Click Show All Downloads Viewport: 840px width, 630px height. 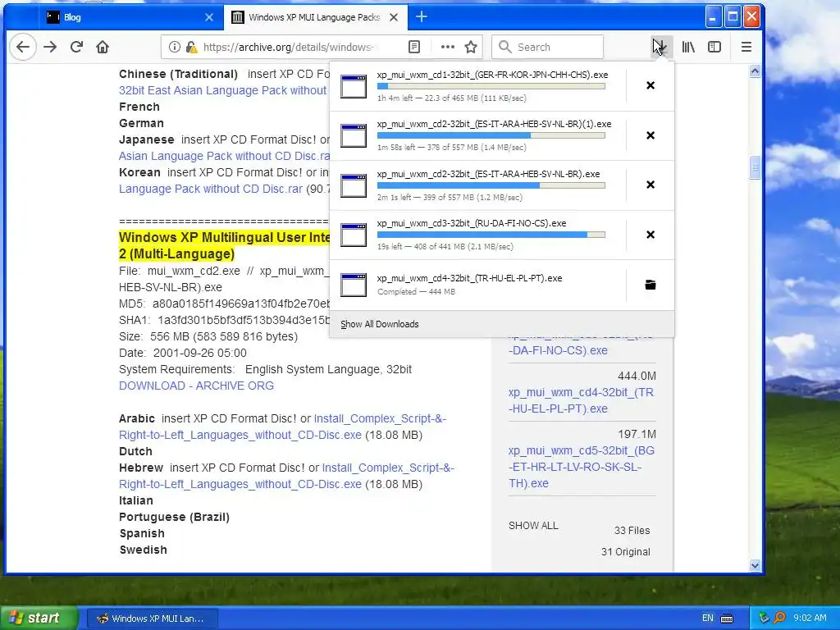pyautogui.click(x=380, y=324)
